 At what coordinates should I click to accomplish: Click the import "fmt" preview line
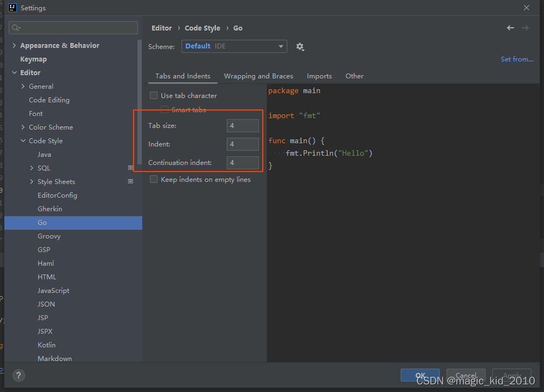(x=294, y=116)
